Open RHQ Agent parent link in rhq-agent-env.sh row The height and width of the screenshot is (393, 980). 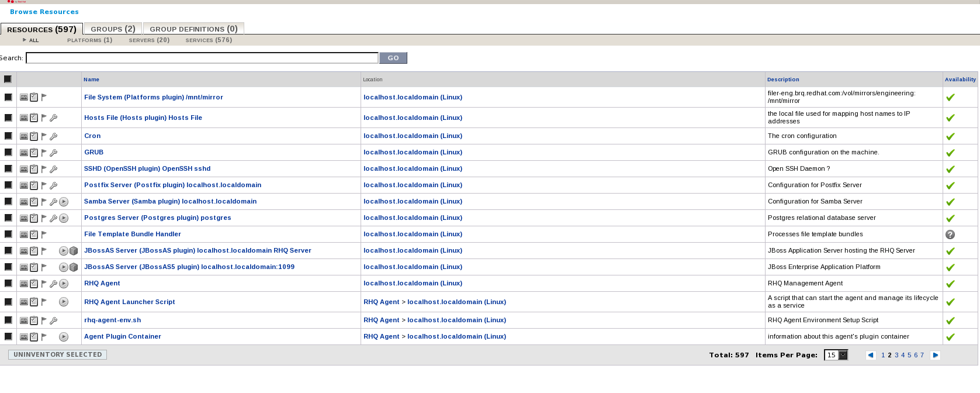[x=382, y=320]
